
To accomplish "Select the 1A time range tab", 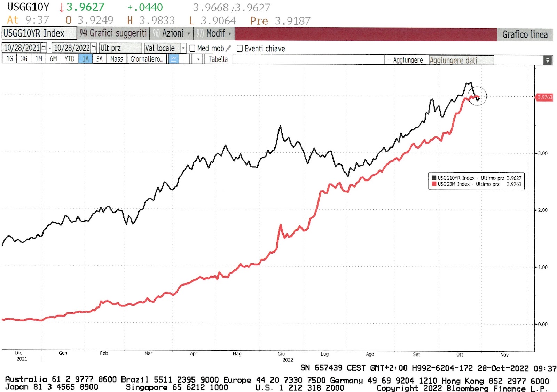I will click(x=85, y=59).
